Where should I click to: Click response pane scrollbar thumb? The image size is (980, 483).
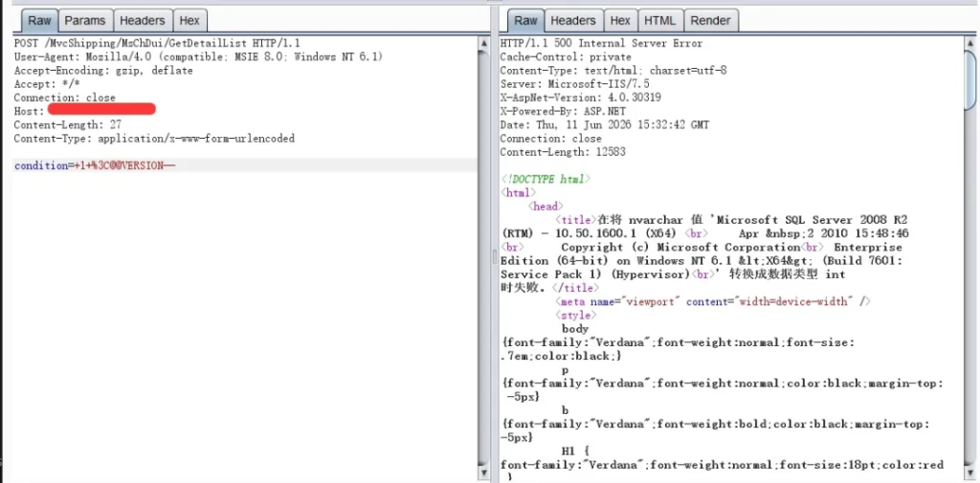[x=970, y=78]
